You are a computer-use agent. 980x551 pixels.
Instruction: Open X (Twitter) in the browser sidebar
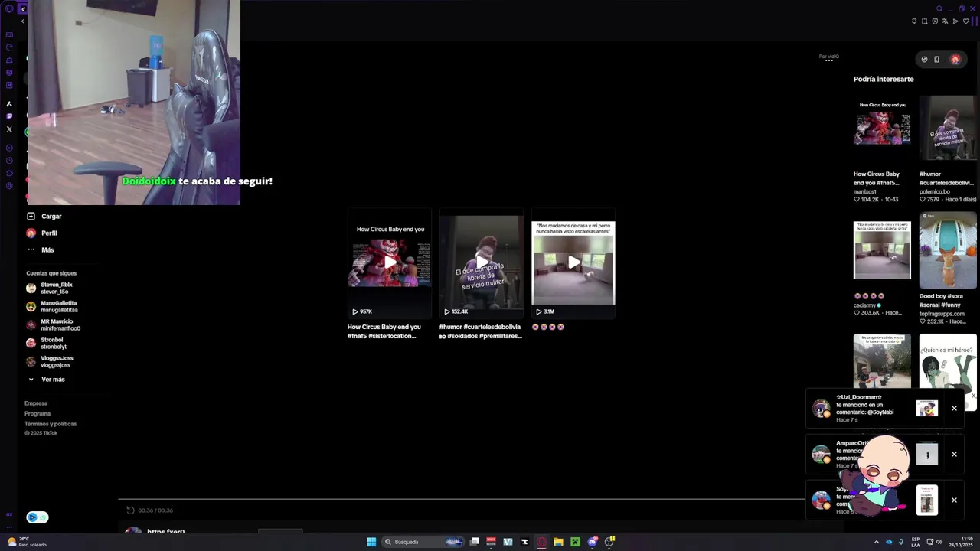[9, 129]
